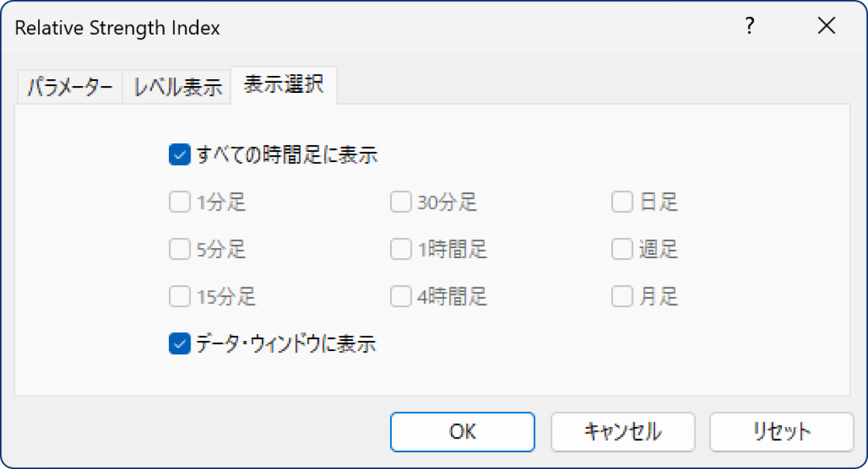Enable the 15分足 timeframe checkbox
The height and width of the screenshot is (469, 868).
[x=179, y=296]
